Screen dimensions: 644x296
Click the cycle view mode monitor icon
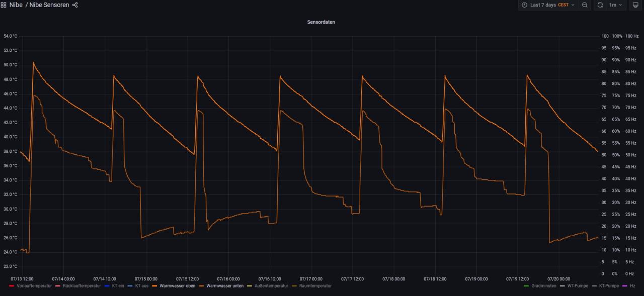(635, 5)
